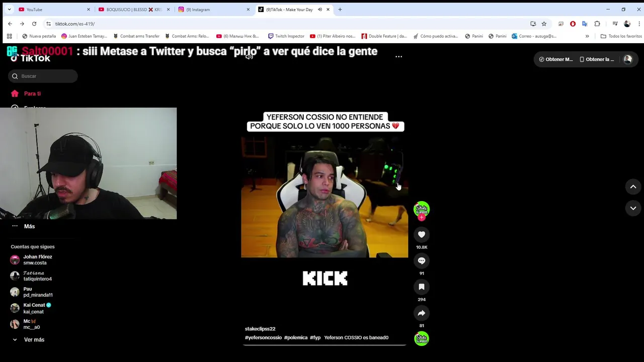
Task: Open the video three-dots options menu
Action: (x=398, y=56)
